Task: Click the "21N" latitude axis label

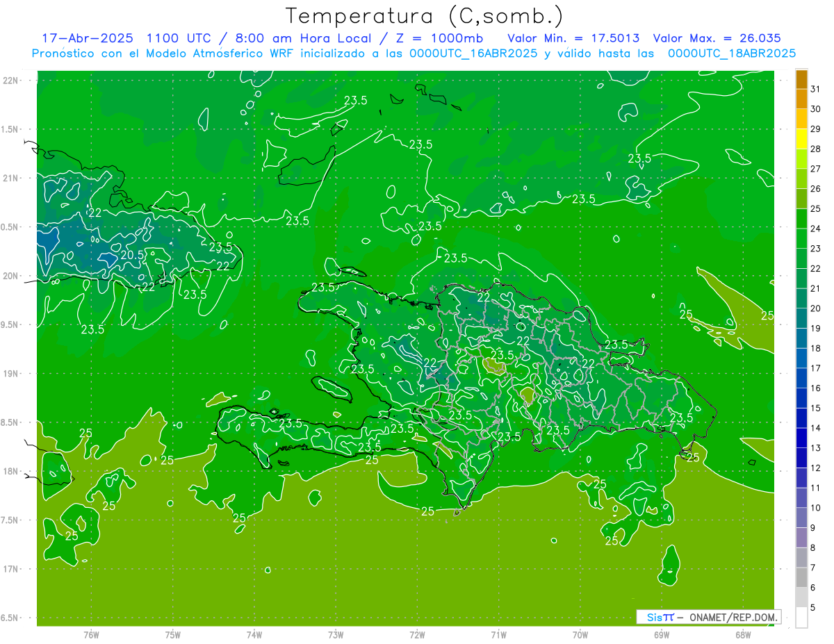Action: coord(10,178)
